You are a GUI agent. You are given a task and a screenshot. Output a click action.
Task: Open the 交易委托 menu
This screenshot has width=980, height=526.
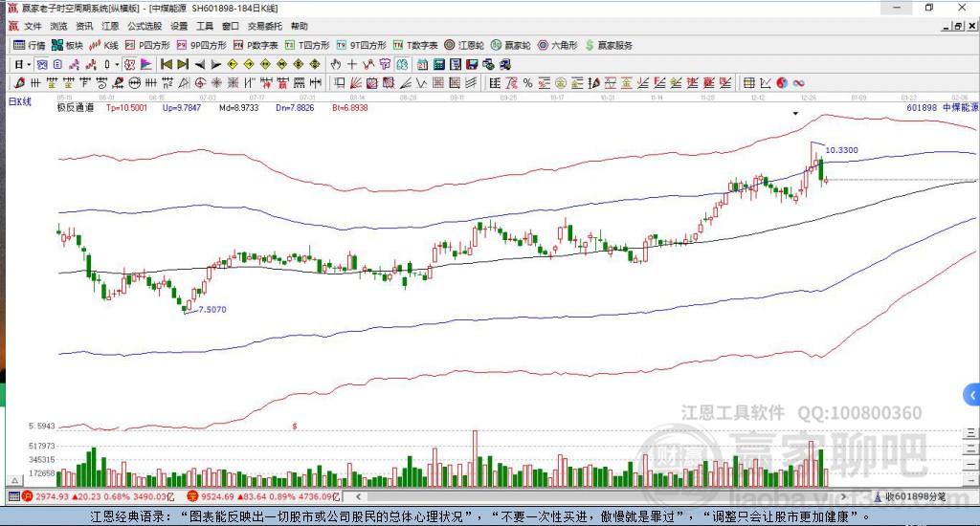coord(264,26)
